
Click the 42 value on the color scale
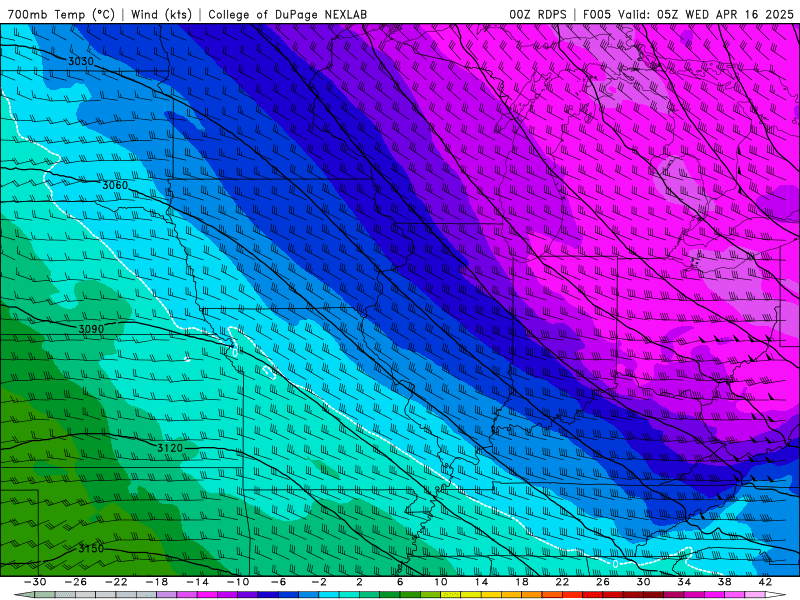tap(765, 582)
